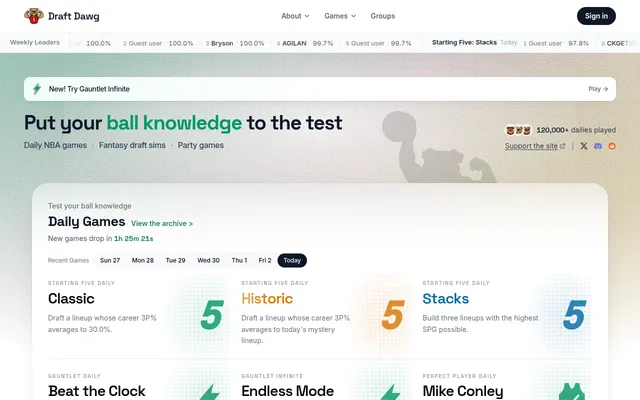The image size is (640, 400).
Task: Select the Tue 29 date tab
Action: click(x=176, y=260)
